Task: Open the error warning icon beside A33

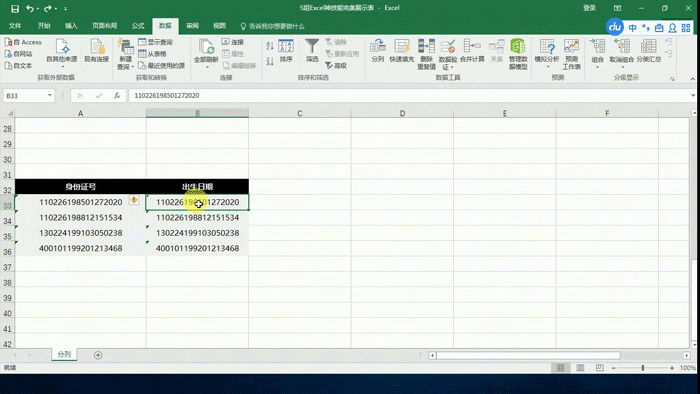Action: (134, 200)
